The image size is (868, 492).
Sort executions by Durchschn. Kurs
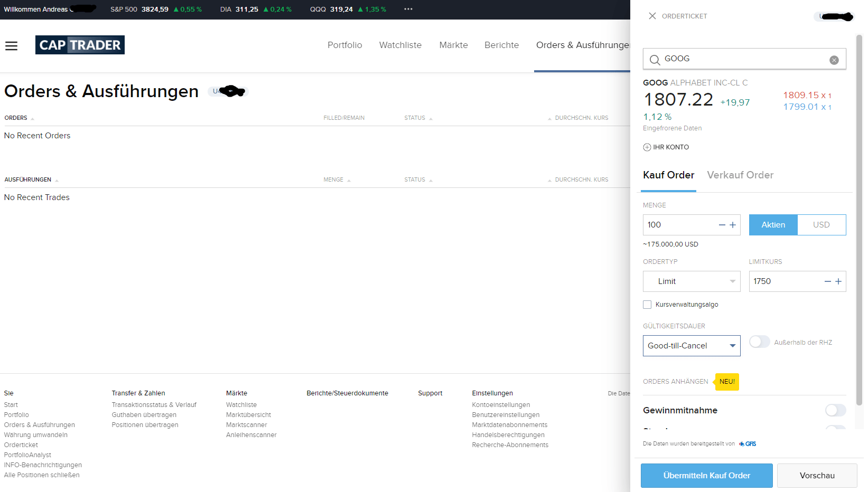point(578,179)
